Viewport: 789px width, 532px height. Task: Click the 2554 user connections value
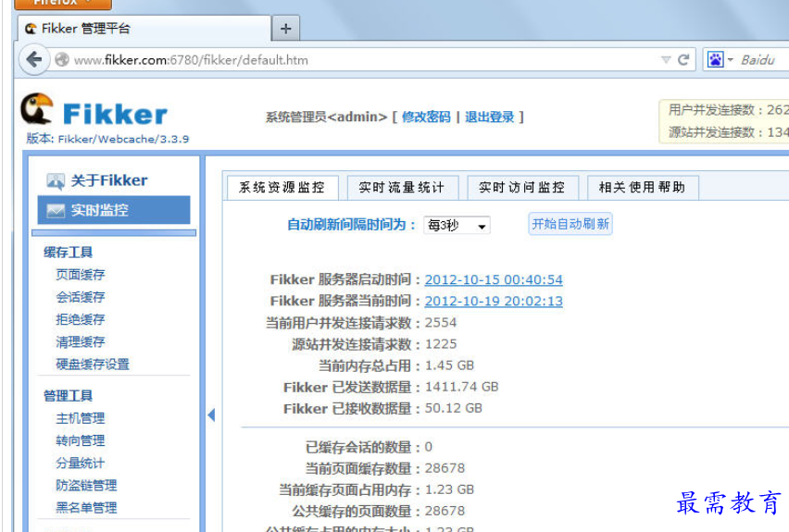point(441,322)
